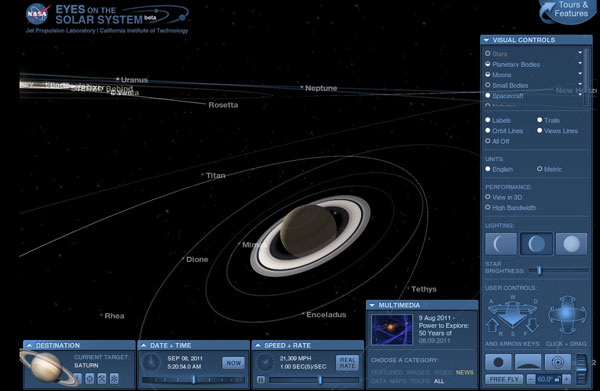Select the ALL multimedia category
Image resolution: width=600 pixels, height=391 pixels.
pos(439,381)
